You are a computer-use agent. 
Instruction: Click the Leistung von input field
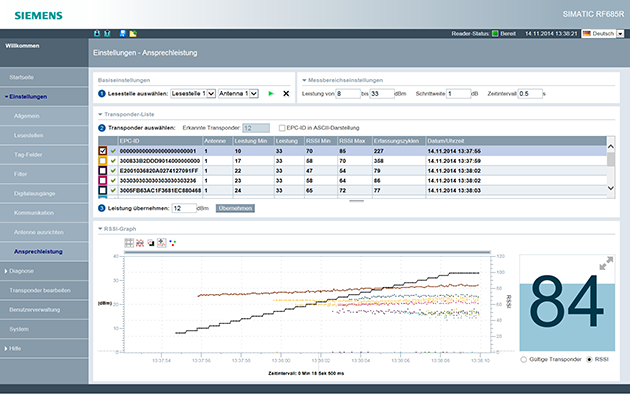click(x=348, y=94)
